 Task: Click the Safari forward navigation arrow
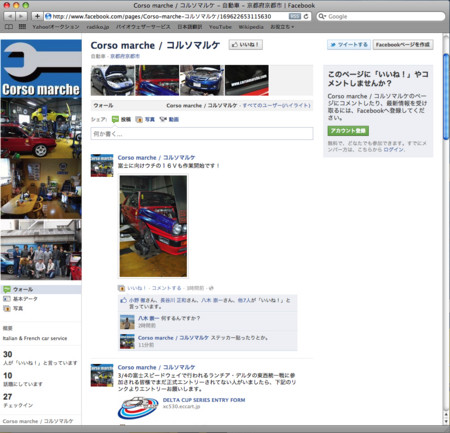pyautogui.click(x=21, y=16)
